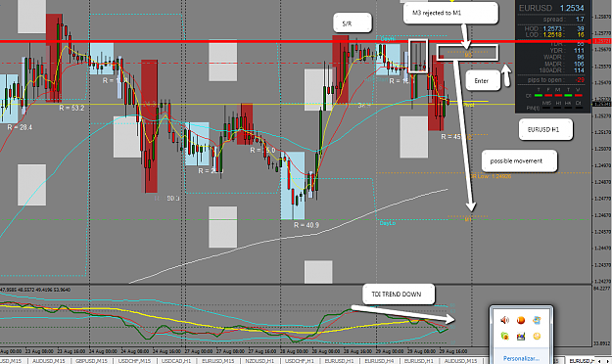Click TDI indicator values text
Screen dimensions: 612x364
35,290
